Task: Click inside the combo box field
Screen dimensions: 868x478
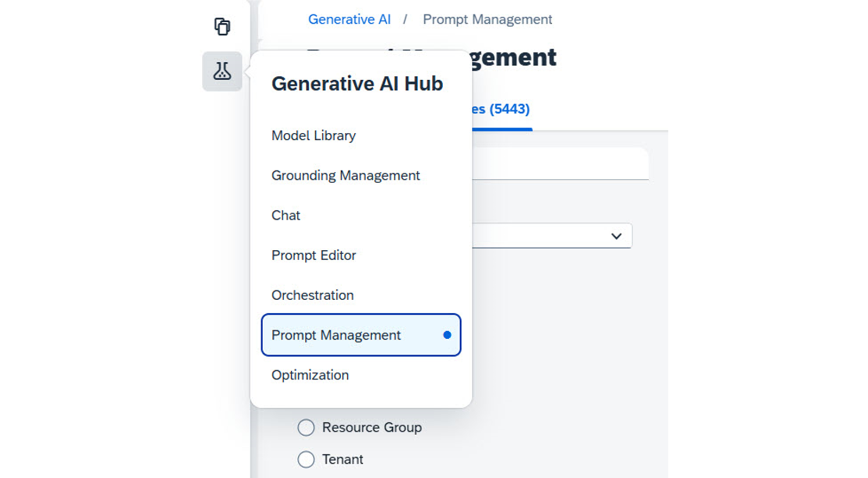Action: [x=551, y=236]
